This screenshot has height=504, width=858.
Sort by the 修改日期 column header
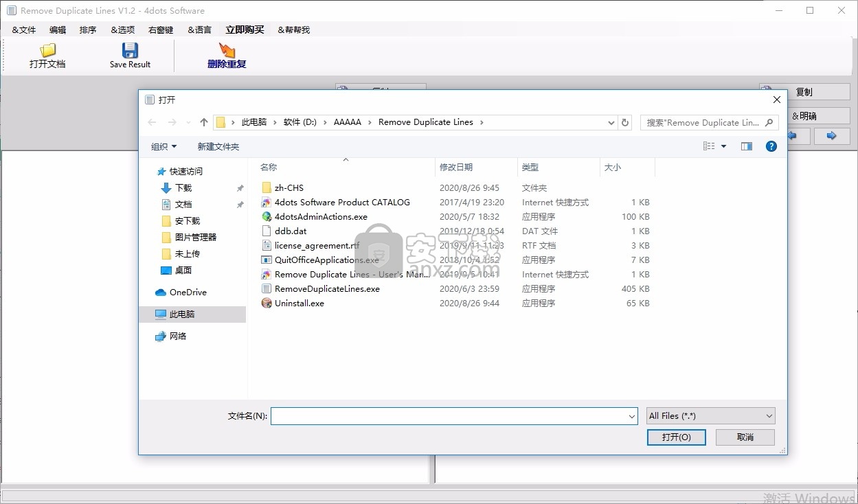(476, 167)
